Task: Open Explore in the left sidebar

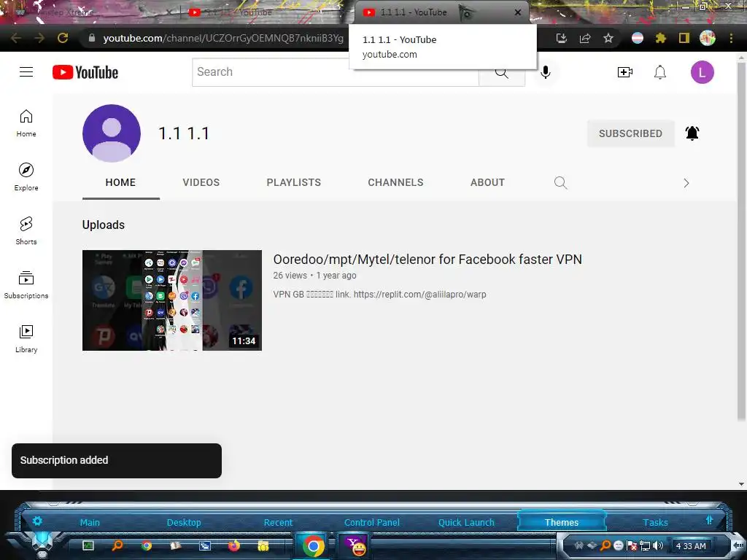Action: coord(26,177)
